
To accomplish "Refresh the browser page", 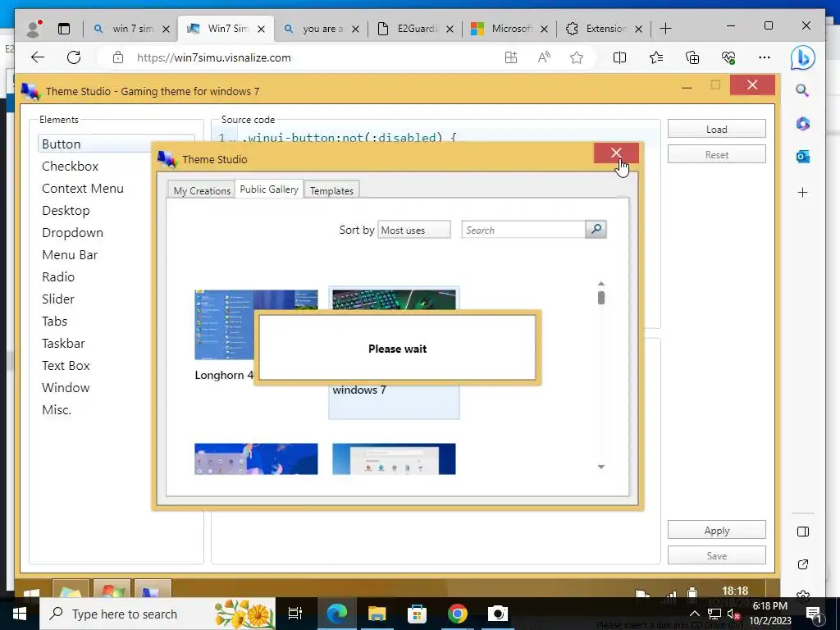I will (x=74, y=57).
